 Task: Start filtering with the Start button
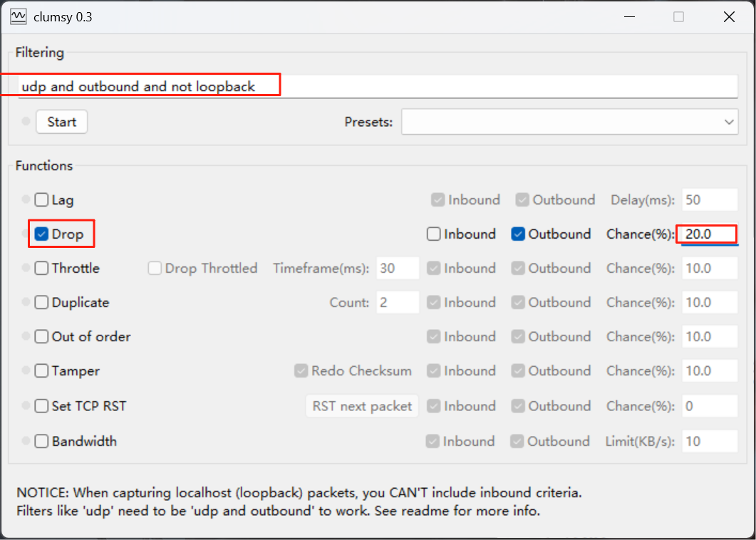coord(62,122)
